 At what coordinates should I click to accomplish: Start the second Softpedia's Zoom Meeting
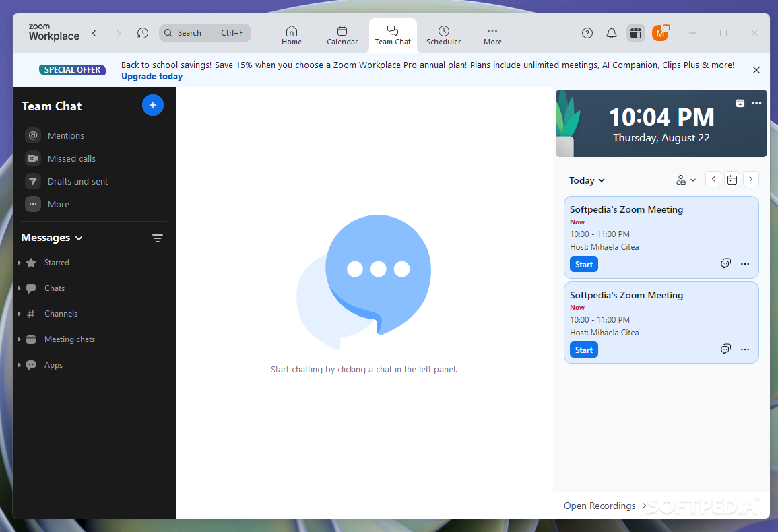[583, 350]
